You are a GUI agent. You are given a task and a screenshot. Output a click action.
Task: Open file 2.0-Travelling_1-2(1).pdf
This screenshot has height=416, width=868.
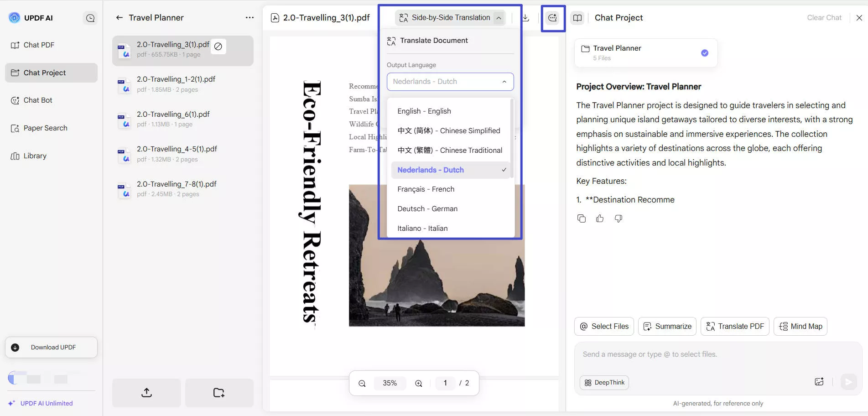182,84
